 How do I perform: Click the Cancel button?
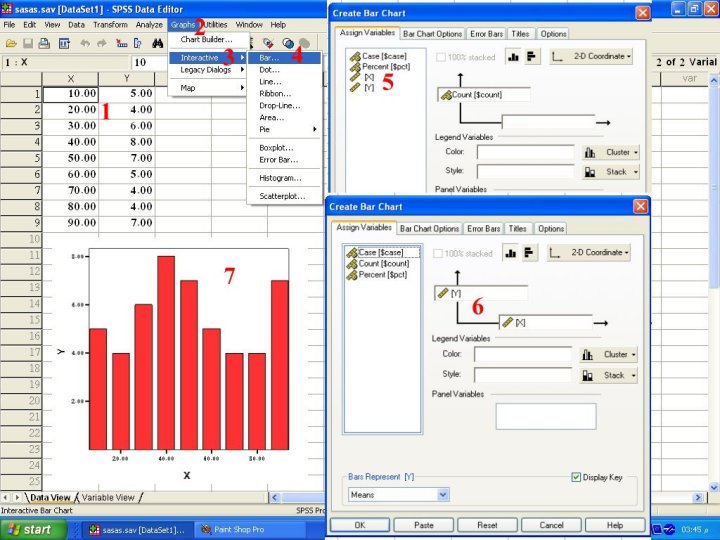pyautogui.click(x=551, y=525)
